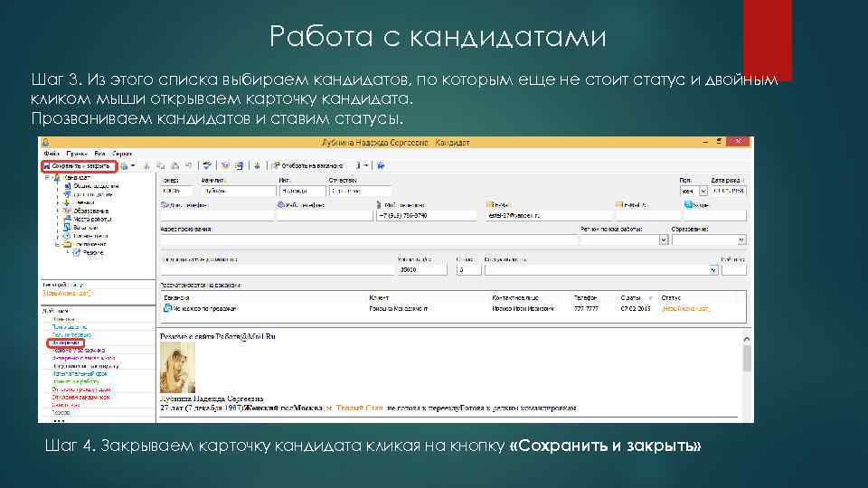Select Общие сведения in the tree
868x488 pixels.
pos(96,186)
